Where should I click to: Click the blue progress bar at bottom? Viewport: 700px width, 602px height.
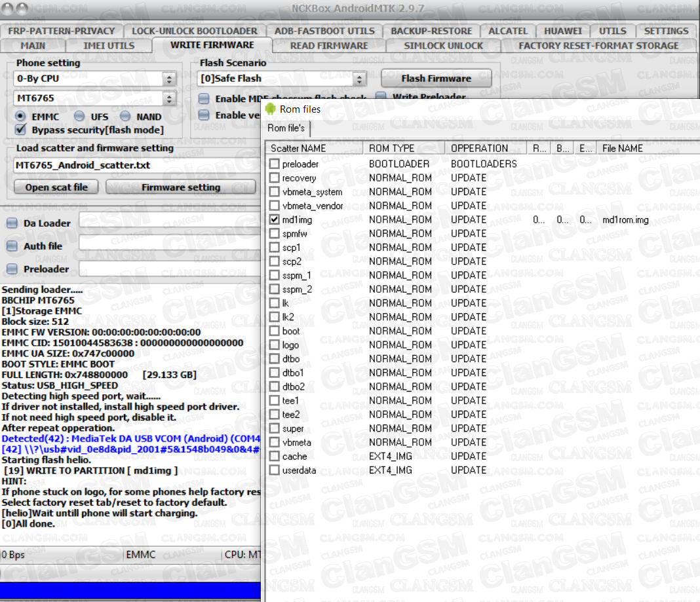[131, 591]
